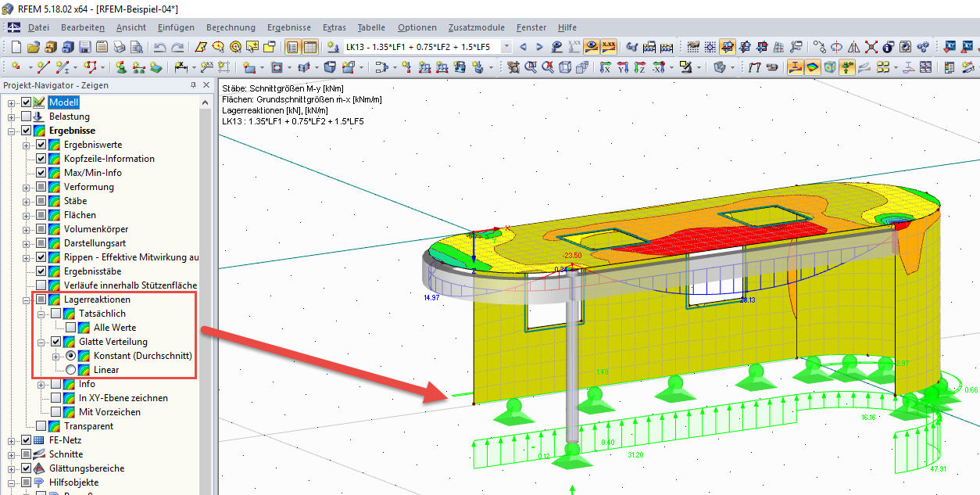
Task: Click the new line tool icon
Action: click(43, 67)
